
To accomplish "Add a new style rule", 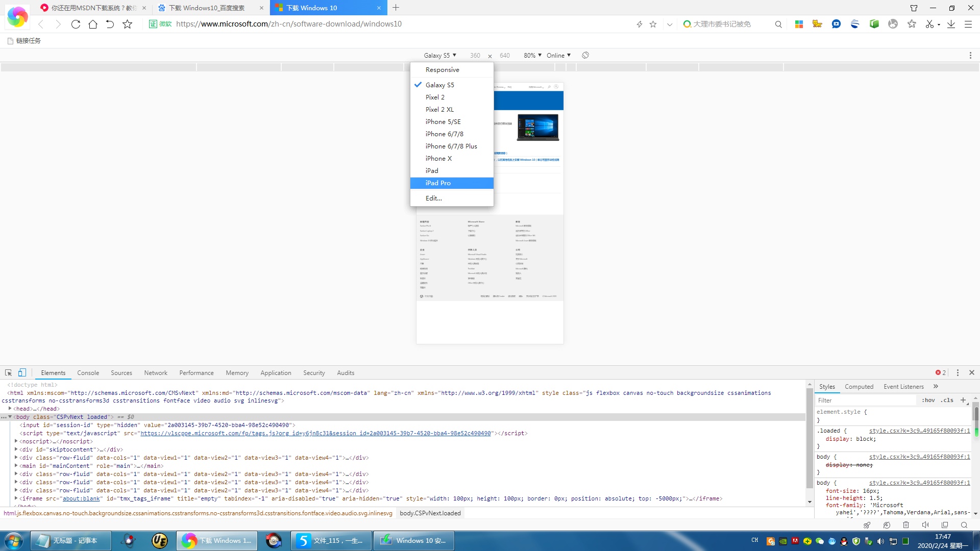I will [963, 400].
